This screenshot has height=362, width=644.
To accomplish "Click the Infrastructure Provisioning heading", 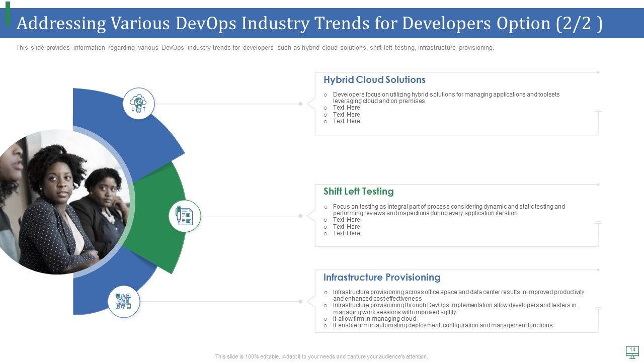I will pos(381,278).
